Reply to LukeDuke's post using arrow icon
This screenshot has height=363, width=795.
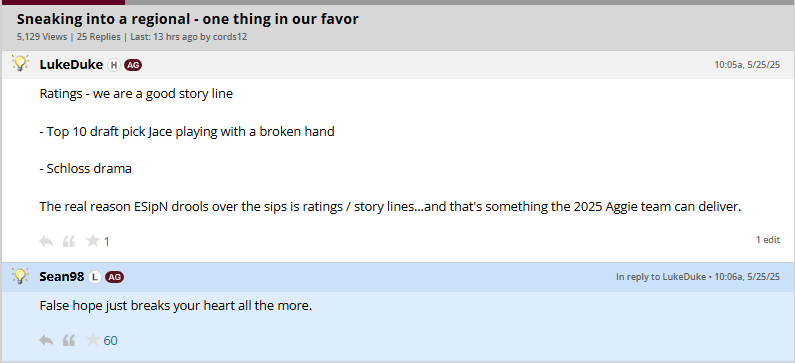(46, 241)
